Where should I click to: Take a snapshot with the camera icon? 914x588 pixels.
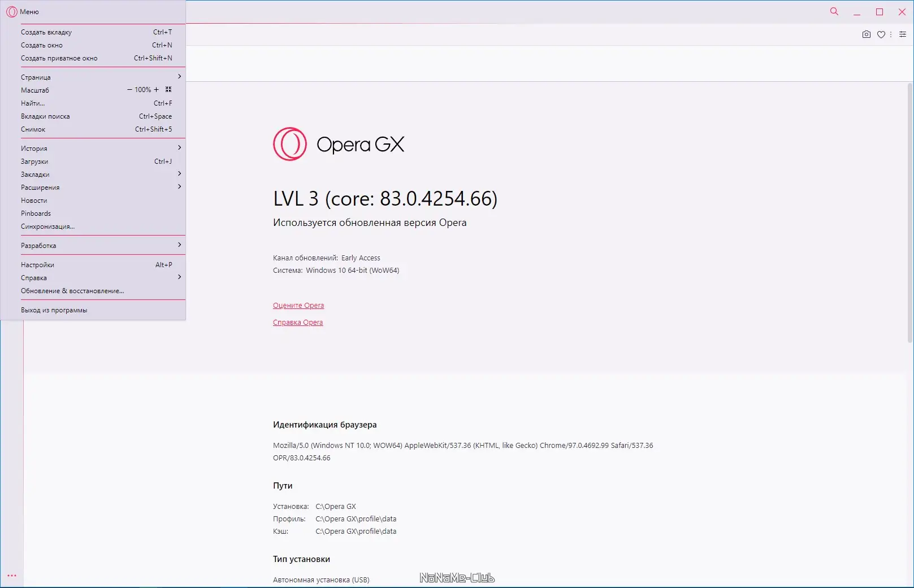[x=867, y=34]
